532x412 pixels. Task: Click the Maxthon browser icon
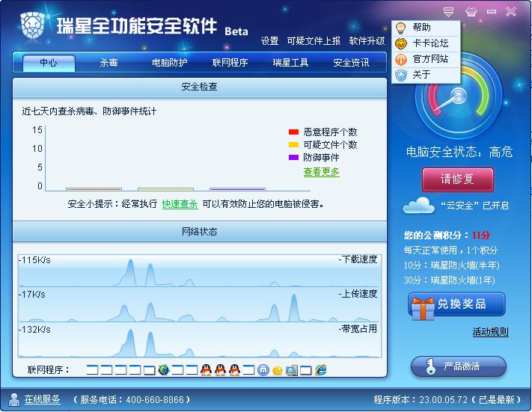click(263, 369)
